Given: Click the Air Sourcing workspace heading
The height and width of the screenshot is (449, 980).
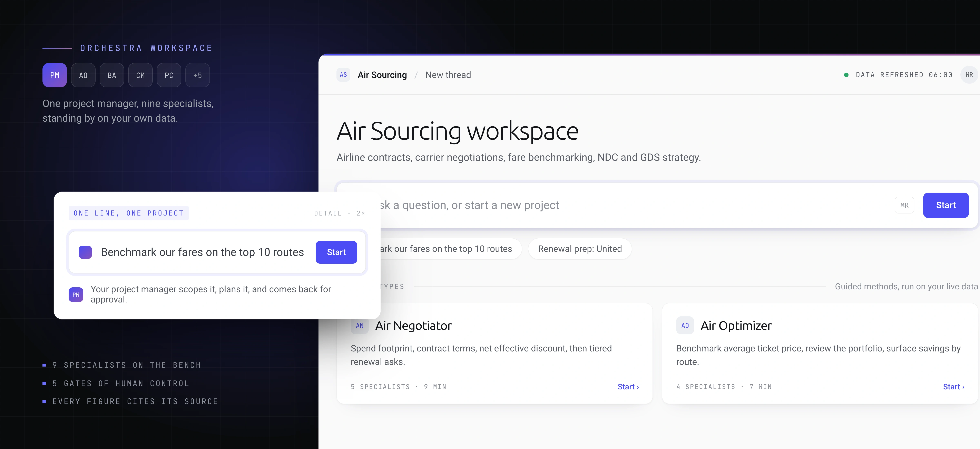Looking at the screenshot, I should click(x=457, y=131).
